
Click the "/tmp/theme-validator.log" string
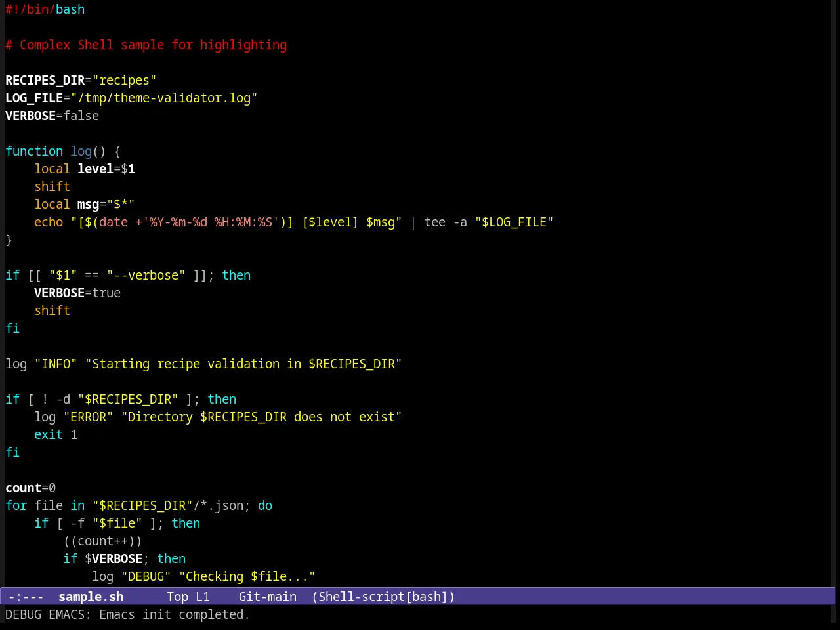click(x=164, y=98)
